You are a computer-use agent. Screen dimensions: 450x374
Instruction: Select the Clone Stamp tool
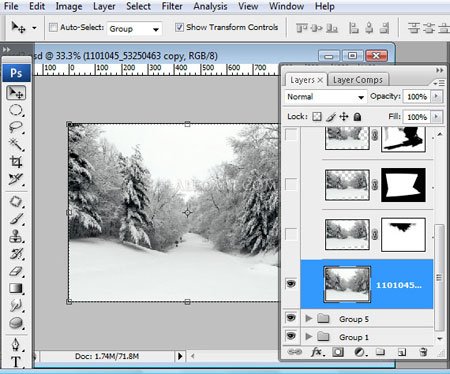[x=16, y=236]
